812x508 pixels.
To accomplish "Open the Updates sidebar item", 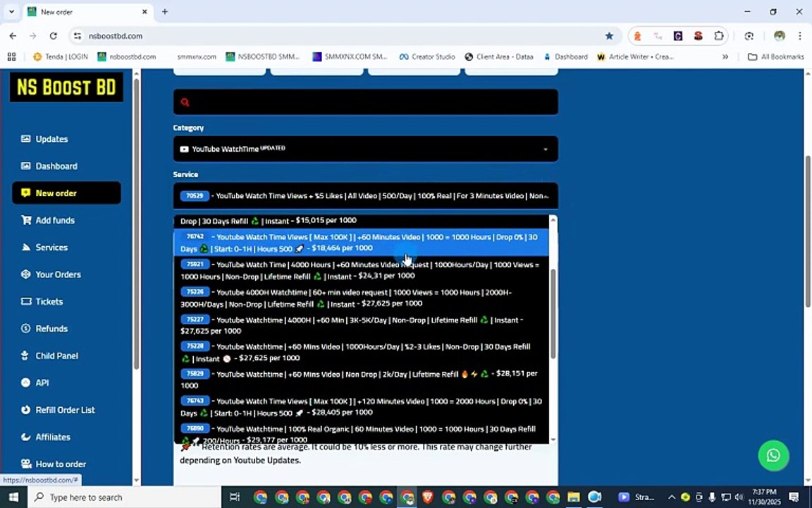I will click(x=51, y=139).
